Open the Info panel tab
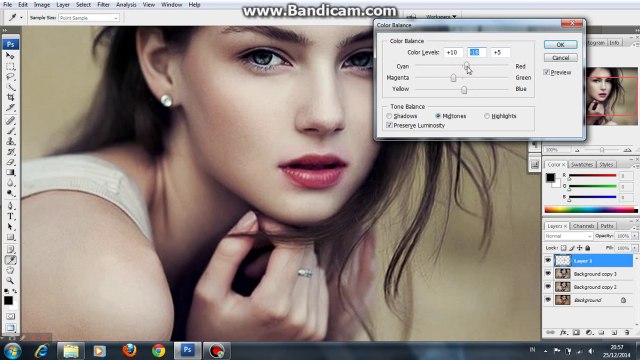 614,42
